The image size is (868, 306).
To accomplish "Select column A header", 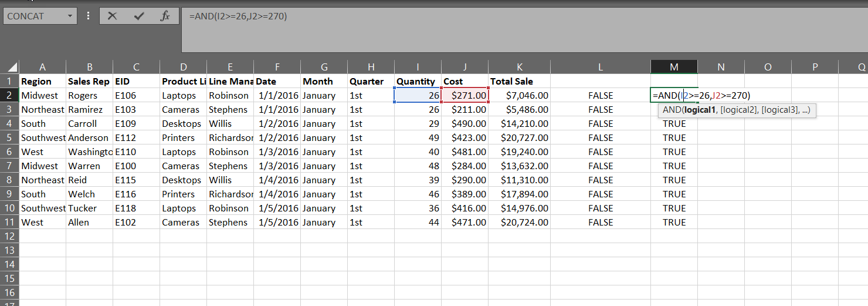I will [x=42, y=67].
